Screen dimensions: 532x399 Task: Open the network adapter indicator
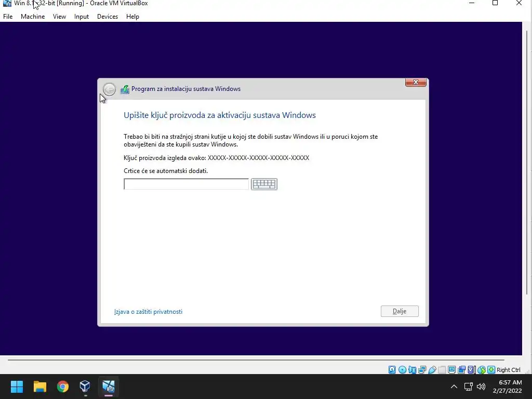click(x=422, y=370)
